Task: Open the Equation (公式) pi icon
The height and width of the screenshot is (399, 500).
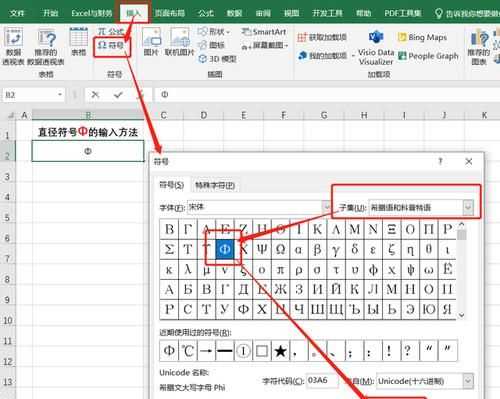Action: pos(101,32)
